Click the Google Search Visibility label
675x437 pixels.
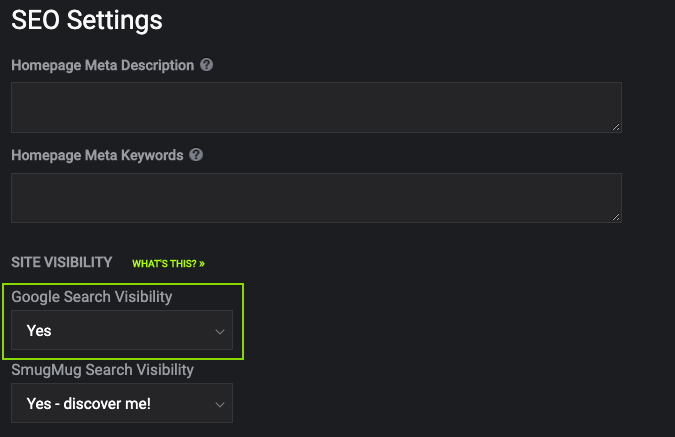[92, 297]
